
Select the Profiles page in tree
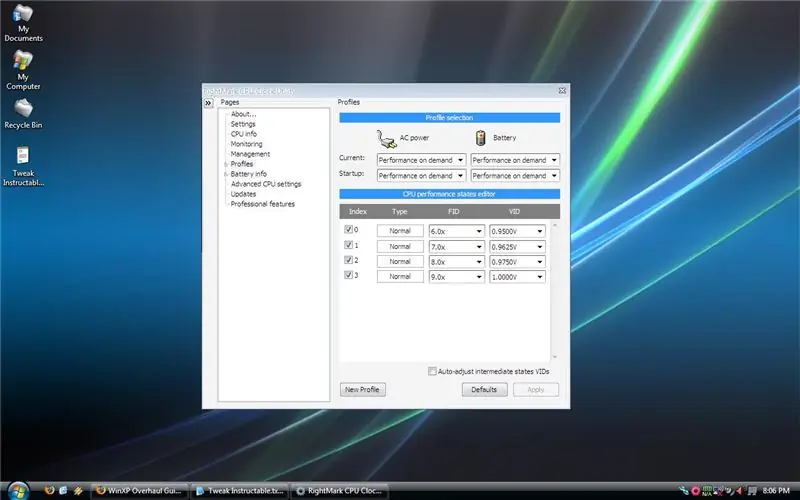(x=242, y=164)
